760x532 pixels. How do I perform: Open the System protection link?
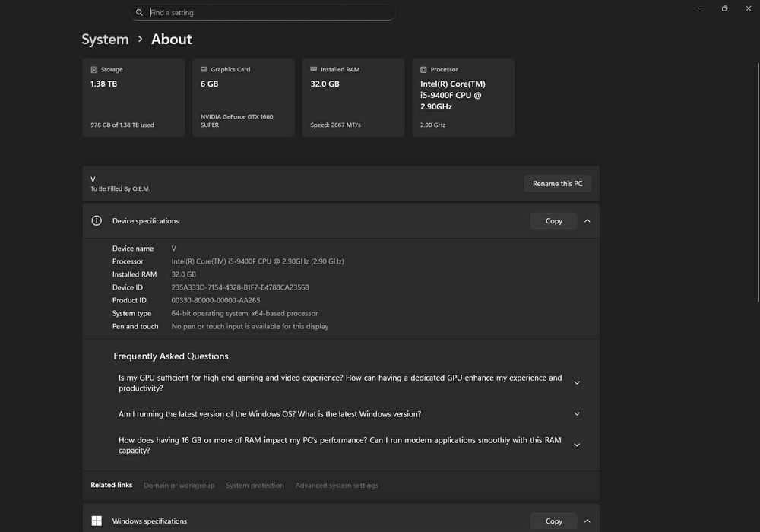(255, 486)
